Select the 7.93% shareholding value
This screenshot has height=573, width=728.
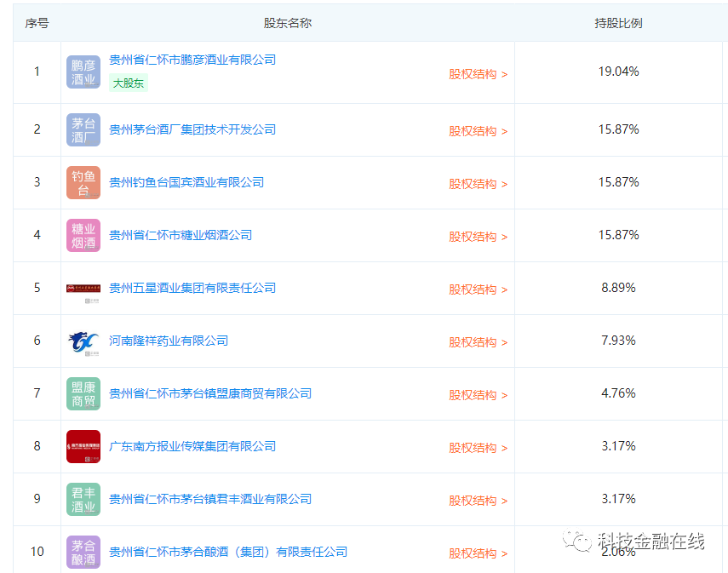click(x=618, y=341)
